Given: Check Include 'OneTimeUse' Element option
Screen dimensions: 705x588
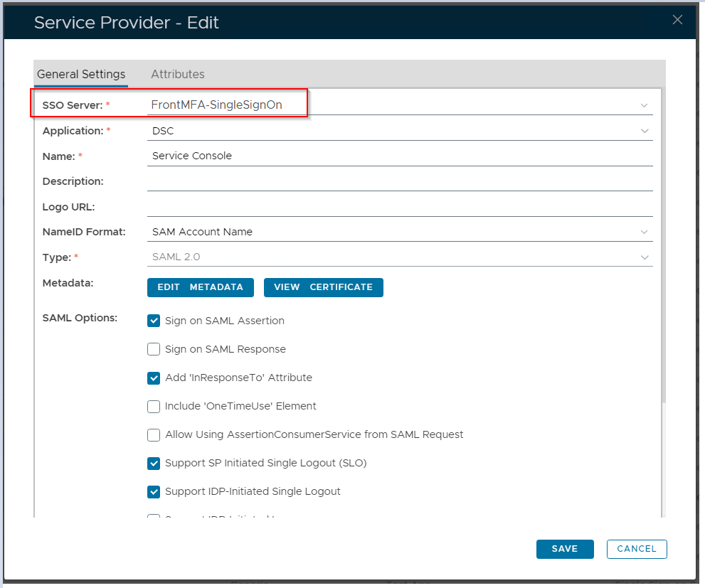Looking at the screenshot, I should click(x=154, y=406).
